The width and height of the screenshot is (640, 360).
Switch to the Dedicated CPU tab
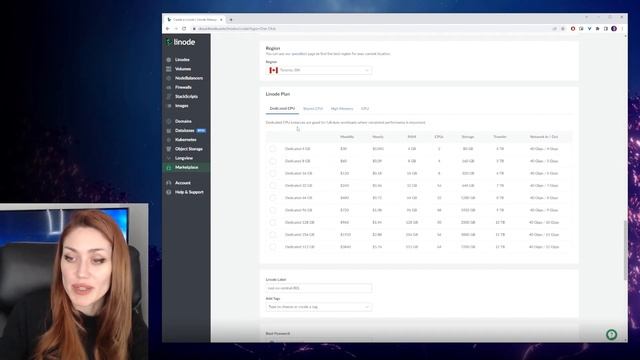tap(282, 109)
